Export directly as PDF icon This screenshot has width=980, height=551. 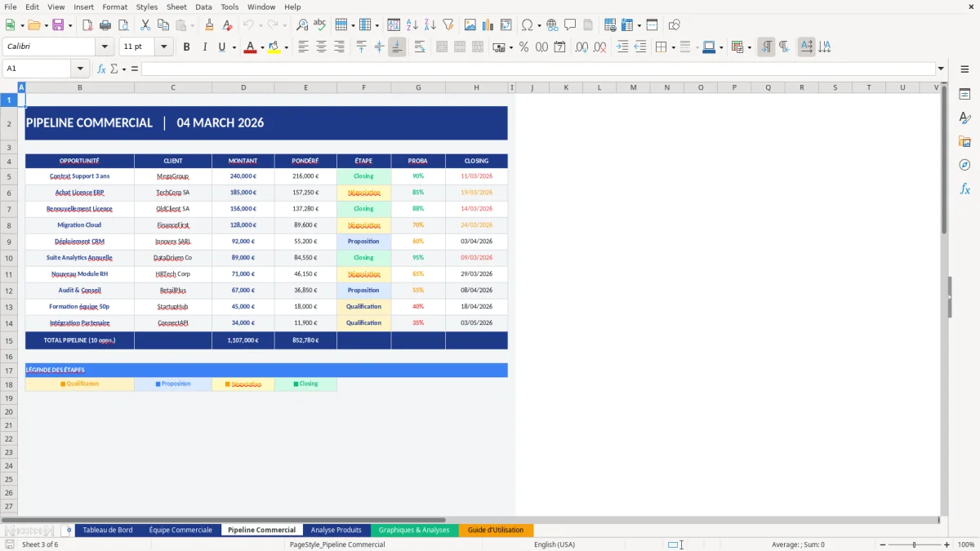pyautogui.click(x=87, y=25)
